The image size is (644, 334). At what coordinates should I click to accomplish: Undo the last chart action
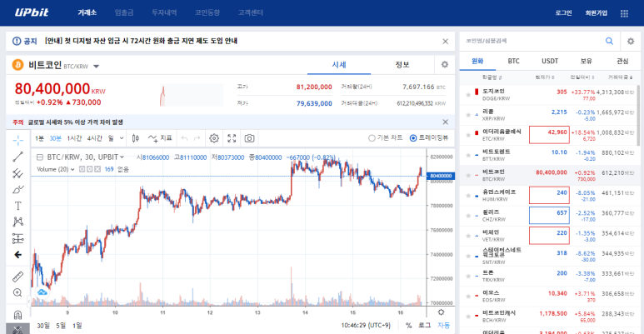coord(184,138)
